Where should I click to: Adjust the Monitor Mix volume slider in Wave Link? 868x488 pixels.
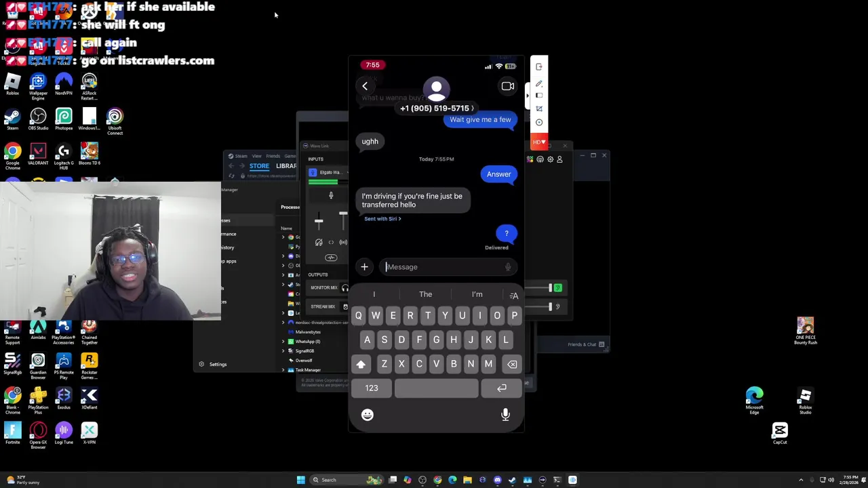click(550, 288)
